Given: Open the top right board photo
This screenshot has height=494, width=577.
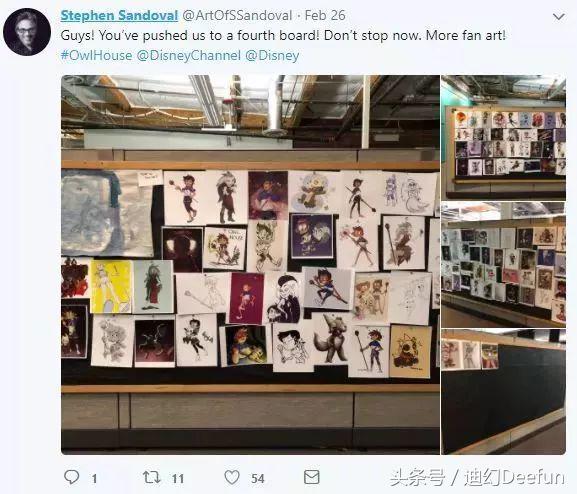Looking at the screenshot, I should pyautogui.click(x=503, y=137).
